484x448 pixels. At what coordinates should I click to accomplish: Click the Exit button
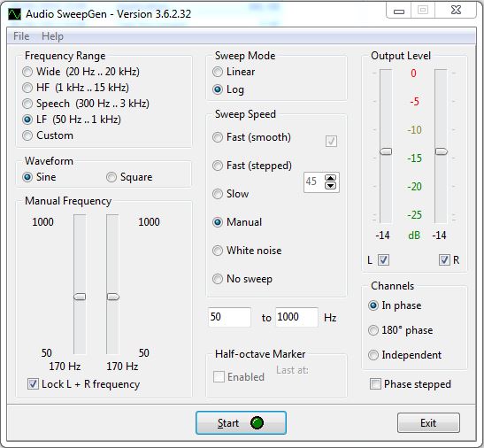click(428, 422)
